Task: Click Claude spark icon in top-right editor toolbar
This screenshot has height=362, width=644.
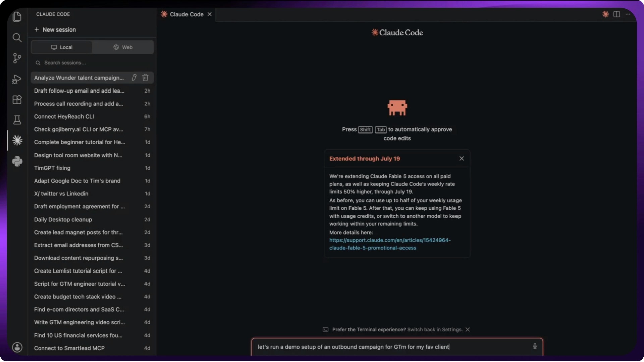Action: point(605,14)
